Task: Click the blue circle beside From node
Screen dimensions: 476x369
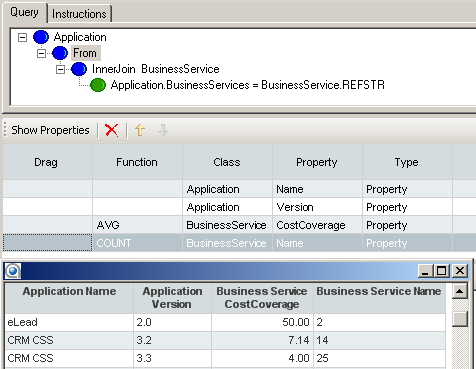Action: pyautogui.click(x=60, y=53)
